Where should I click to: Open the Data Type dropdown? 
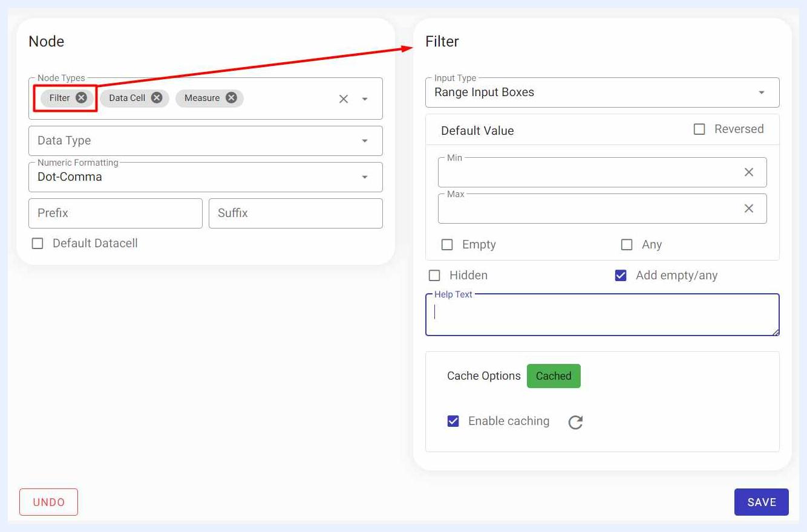206,141
